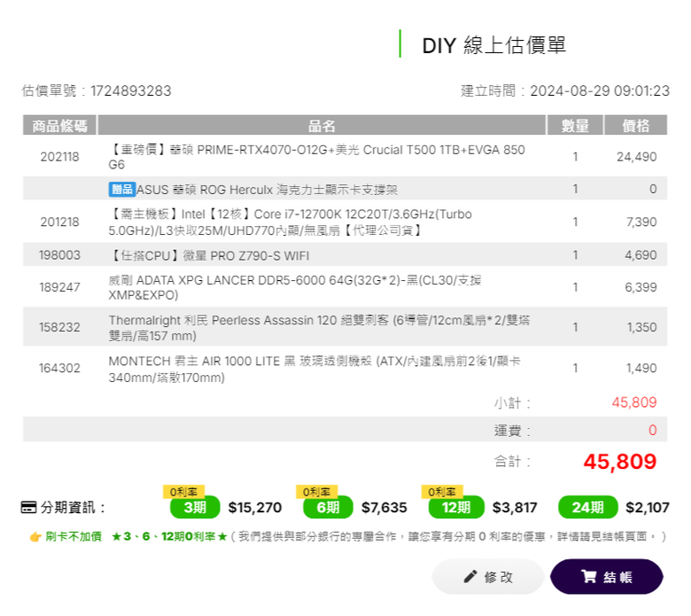Click the 小計 label
The height and width of the screenshot is (616, 691).
click(512, 402)
